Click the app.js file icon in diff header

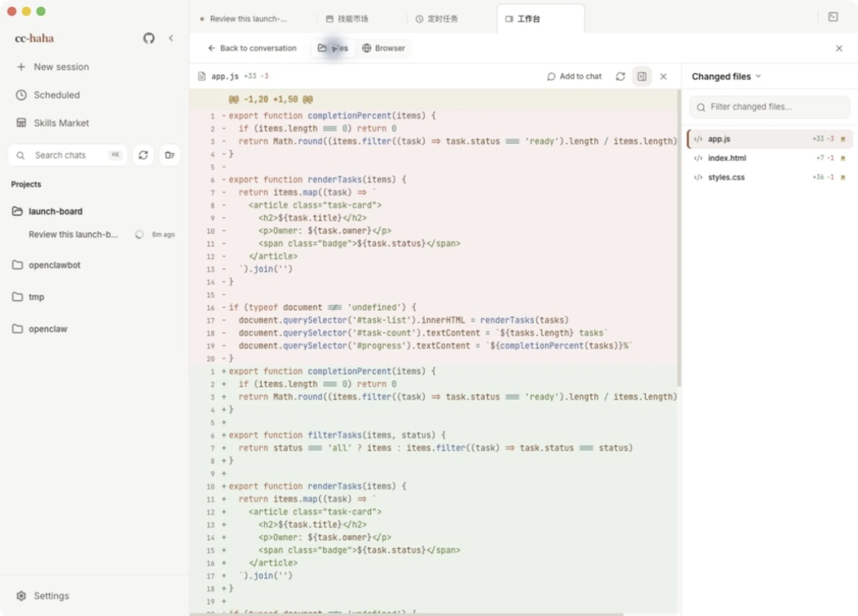click(202, 76)
